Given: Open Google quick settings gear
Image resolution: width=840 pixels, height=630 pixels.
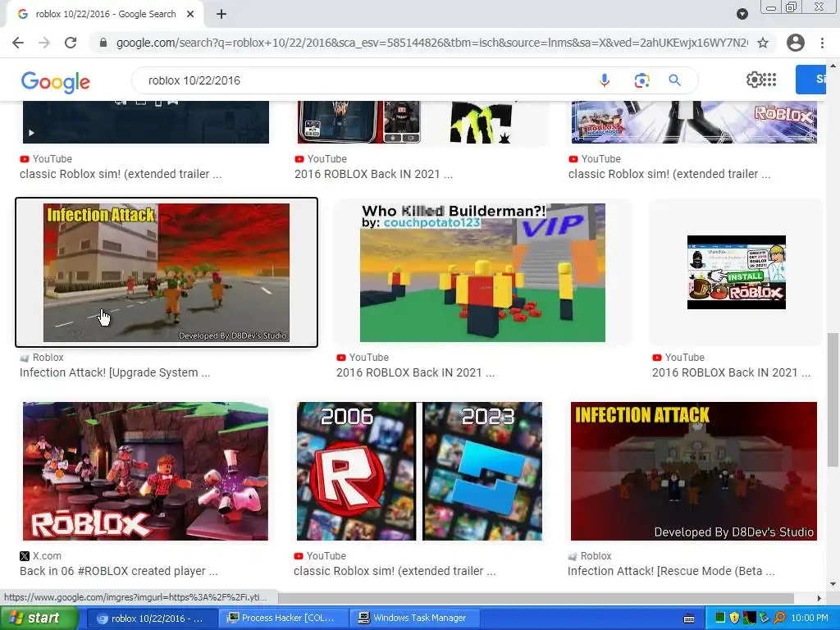Looking at the screenshot, I should click(754, 80).
